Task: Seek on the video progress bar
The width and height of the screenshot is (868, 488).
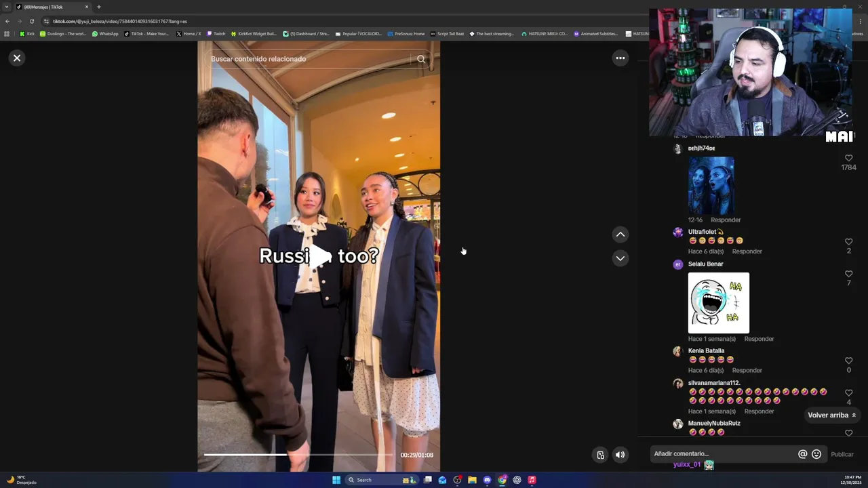Action: 298,455
